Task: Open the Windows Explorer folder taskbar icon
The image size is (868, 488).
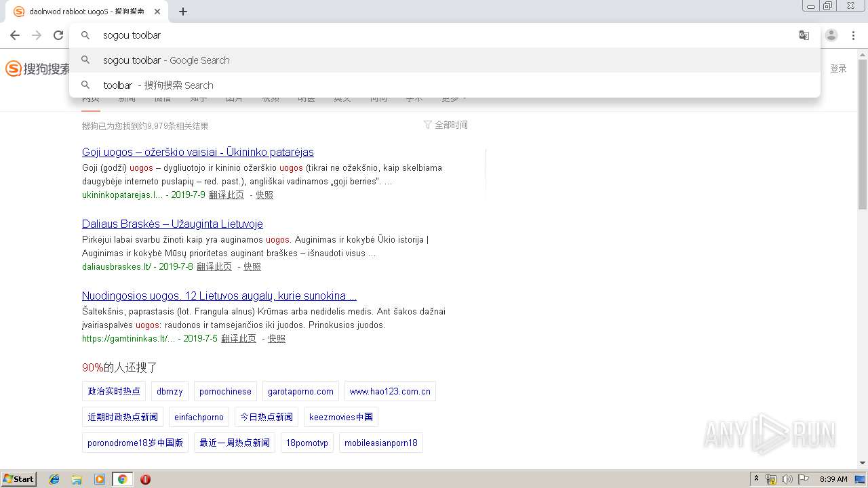Action: (77, 479)
